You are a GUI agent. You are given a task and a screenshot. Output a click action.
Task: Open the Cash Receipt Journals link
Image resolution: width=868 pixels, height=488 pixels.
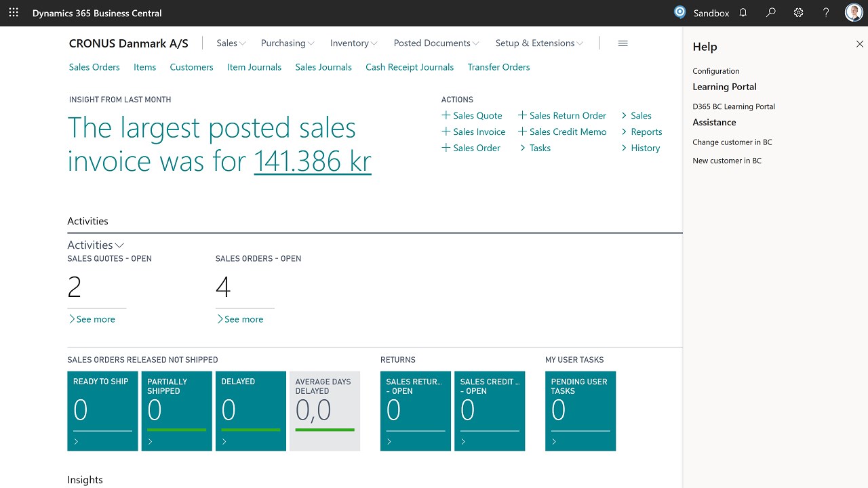point(410,67)
